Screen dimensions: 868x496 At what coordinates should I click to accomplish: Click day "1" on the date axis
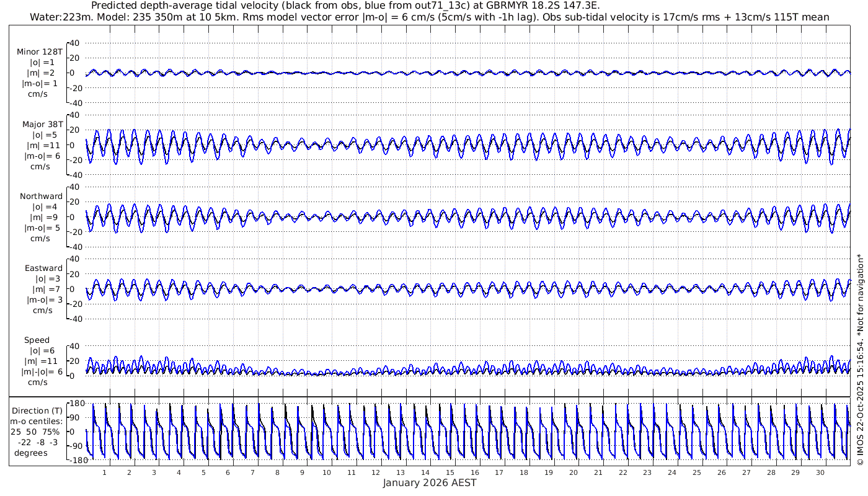[105, 472]
